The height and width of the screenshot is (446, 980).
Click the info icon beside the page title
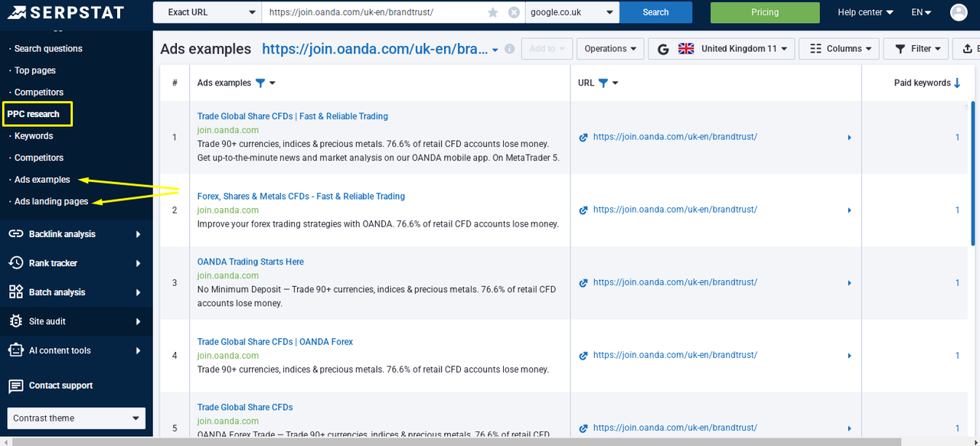click(510, 49)
